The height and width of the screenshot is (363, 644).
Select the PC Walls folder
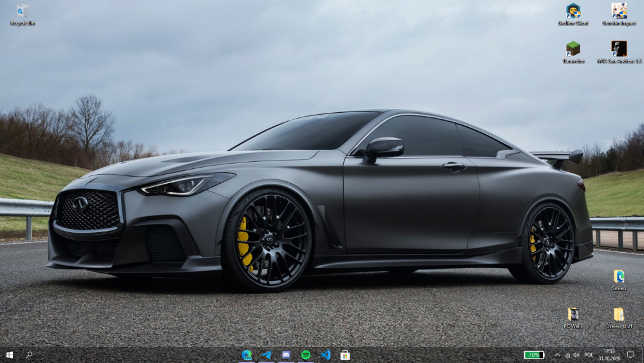point(573,315)
